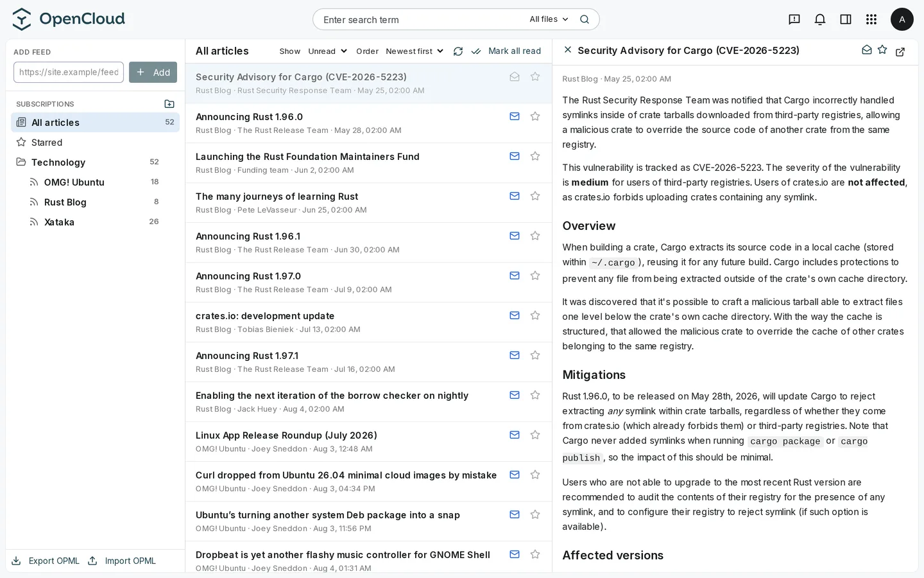Focus the feed URL input field
Screen dimensions: 924x578
click(x=69, y=73)
